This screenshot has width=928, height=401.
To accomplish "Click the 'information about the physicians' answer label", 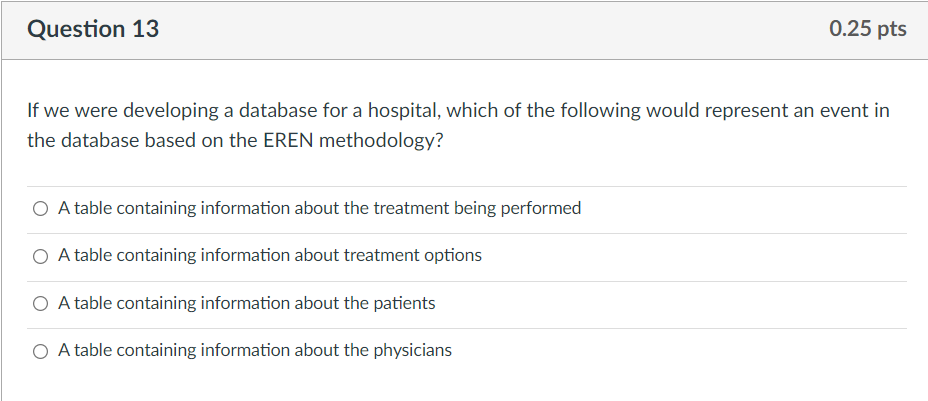I will point(254,351).
